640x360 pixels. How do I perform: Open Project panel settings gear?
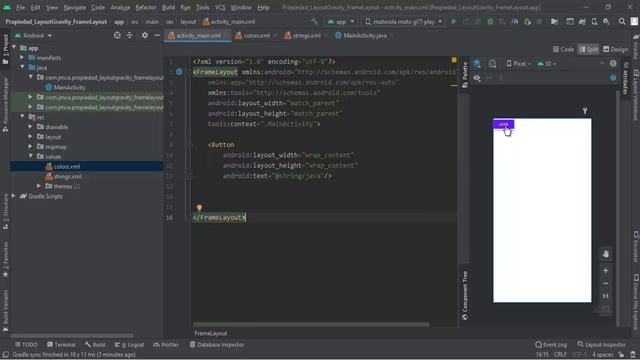pyautogui.click(x=144, y=36)
